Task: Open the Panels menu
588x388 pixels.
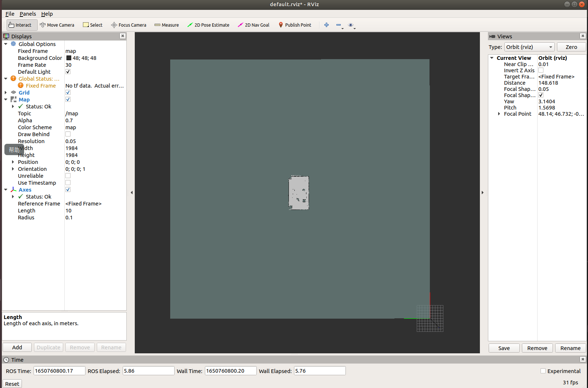Action: tap(28, 14)
